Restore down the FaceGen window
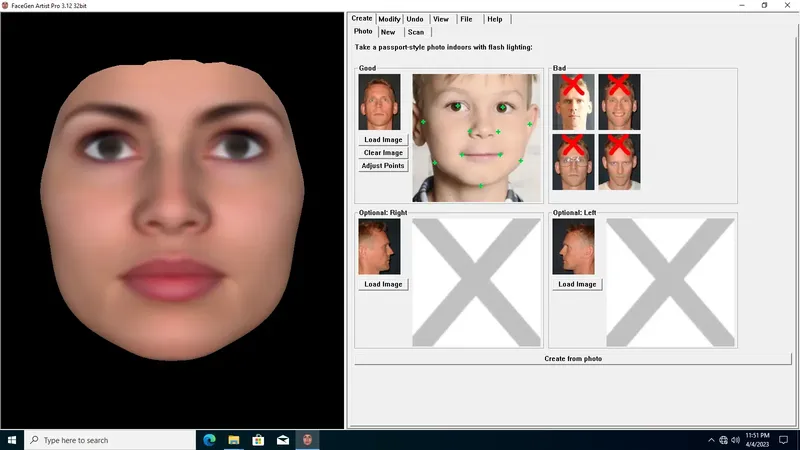The image size is (800, 450). [x=764, y=5]
